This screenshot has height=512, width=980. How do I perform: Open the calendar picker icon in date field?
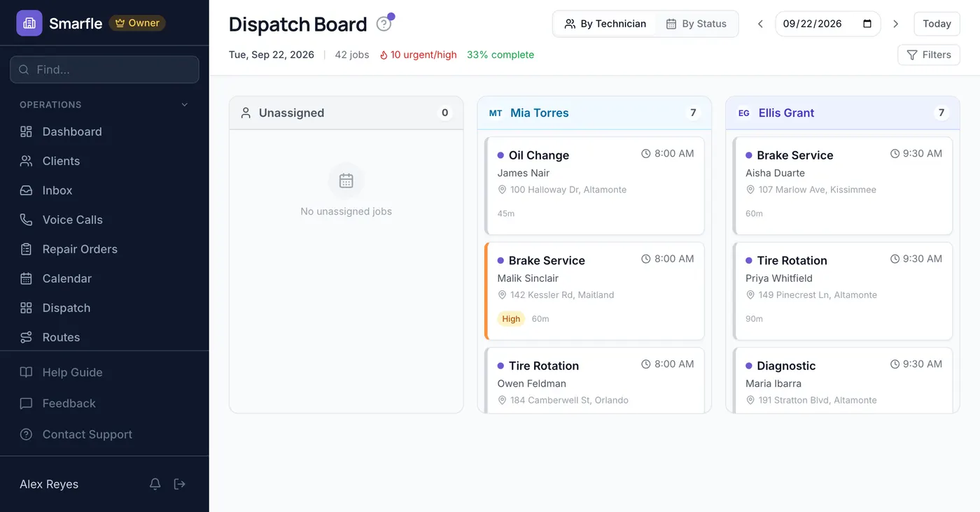[867, 24]
